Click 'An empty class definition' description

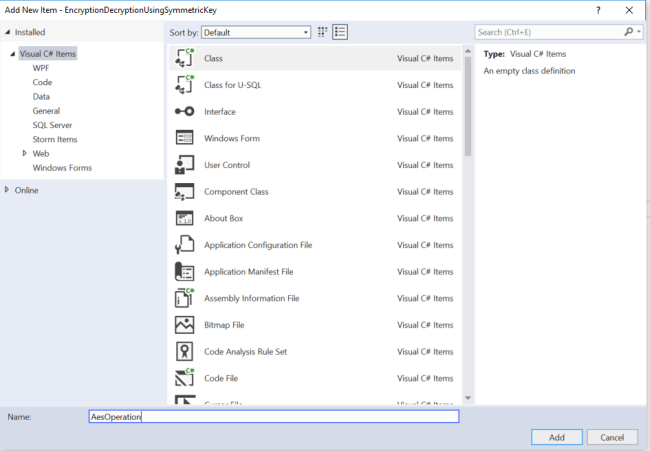coord(529,71)
